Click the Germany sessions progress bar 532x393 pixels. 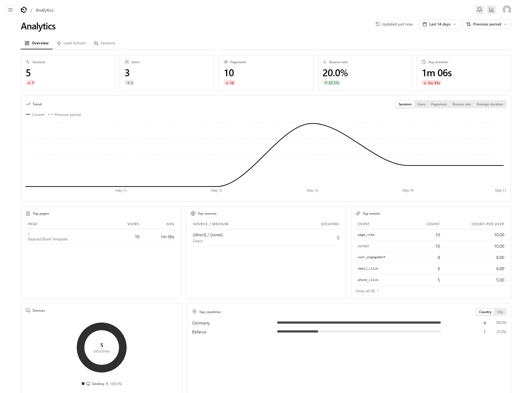(x=359, y=323)
